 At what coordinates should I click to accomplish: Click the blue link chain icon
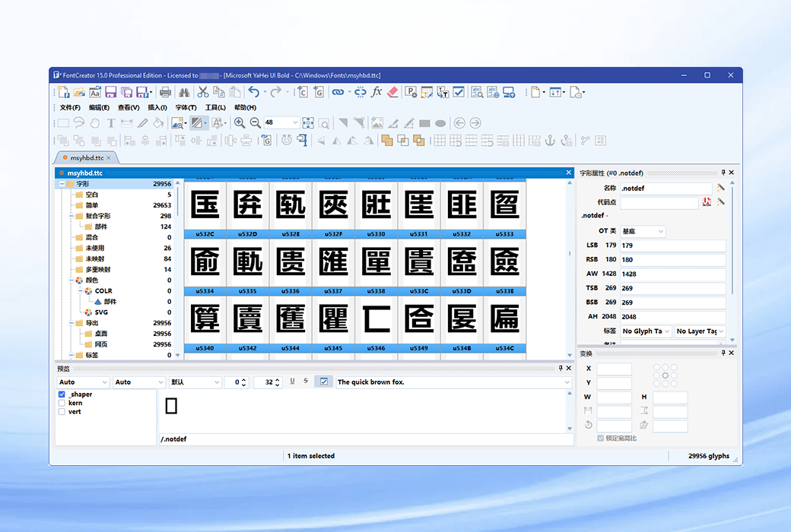pyautogui.click(x=338, y=92)
